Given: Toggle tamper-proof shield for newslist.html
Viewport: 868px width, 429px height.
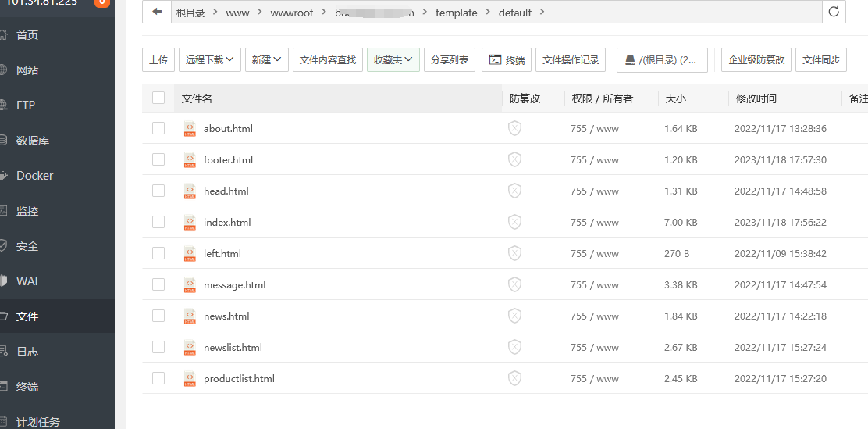Looking at the screenshot, I should click(515, 348).
